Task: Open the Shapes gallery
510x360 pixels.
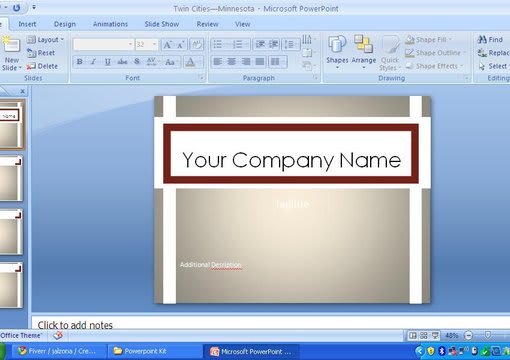Action: click(x=337, y=52)
